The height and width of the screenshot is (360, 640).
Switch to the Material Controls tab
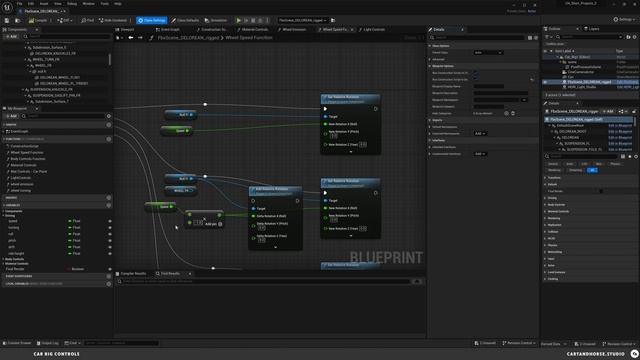253,29
